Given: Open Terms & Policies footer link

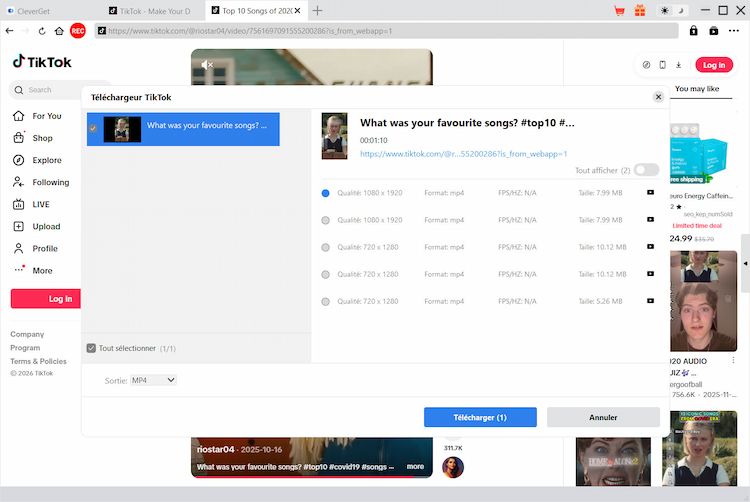Looking at the screenshot, I should coord(39,361).
